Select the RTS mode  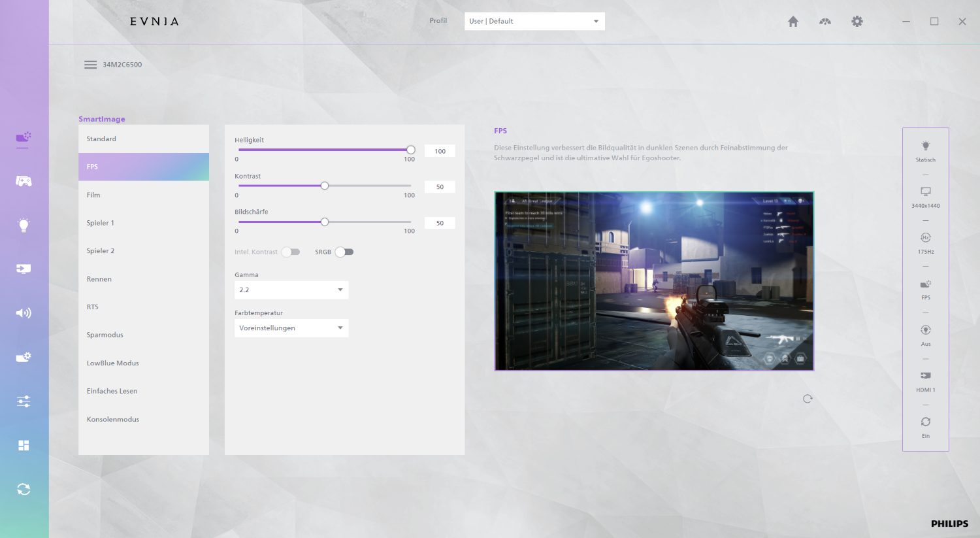point(144,307)
